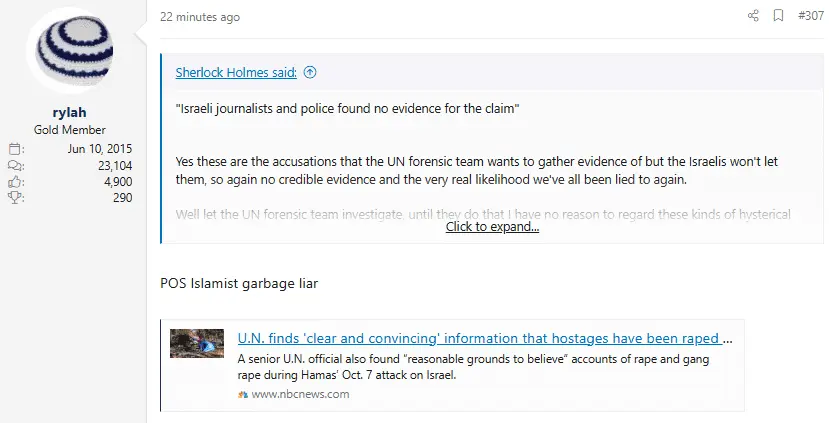Click the NBC article preview thumbnail

tap(197, 343)
